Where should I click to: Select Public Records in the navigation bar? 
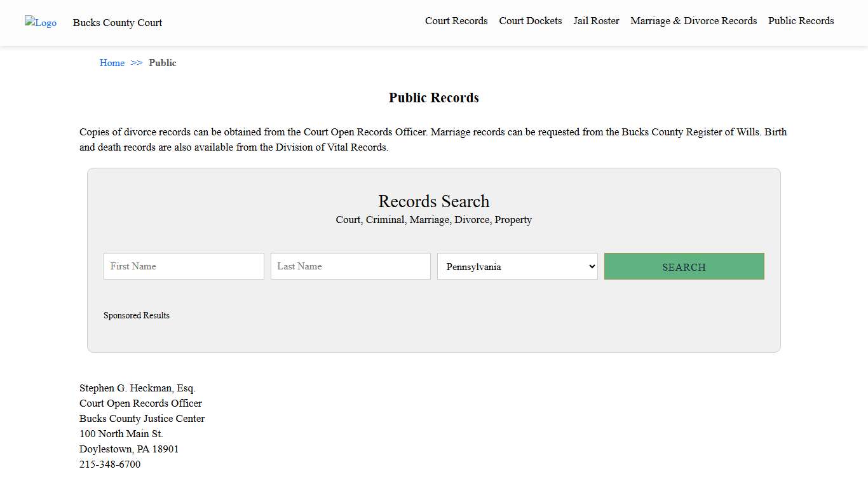pos(801,20)
